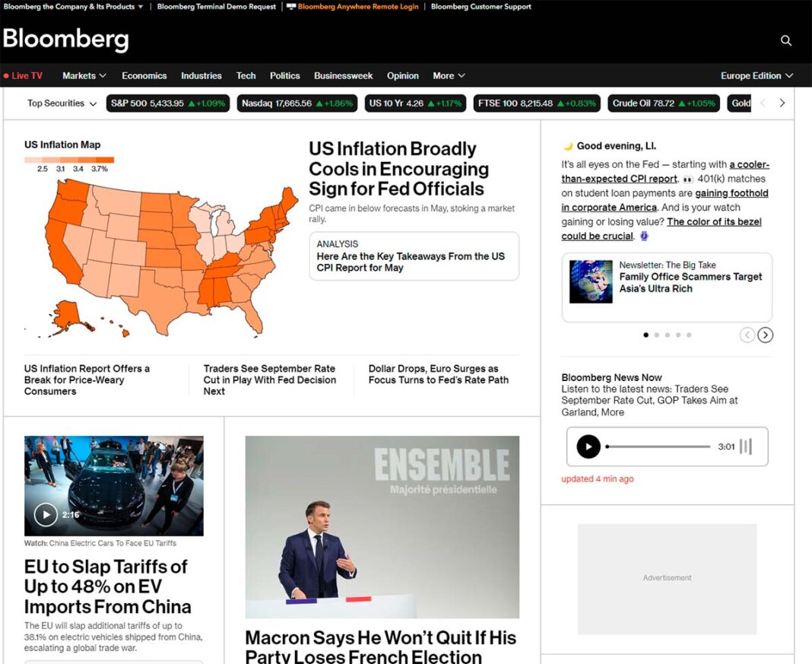The width and height of the screenshot is (812, 664).
Task: Open the Europe Edition selector
Action: (x=756, y=75)
